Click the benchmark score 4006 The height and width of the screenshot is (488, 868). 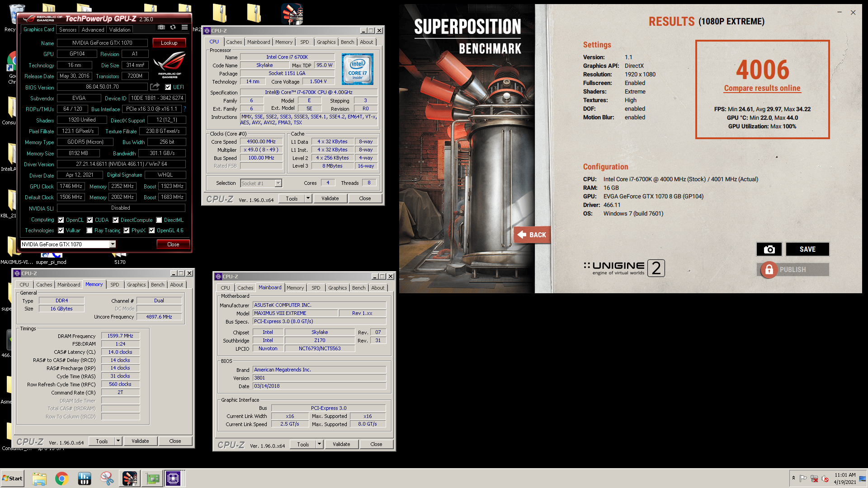click(763, 69)
